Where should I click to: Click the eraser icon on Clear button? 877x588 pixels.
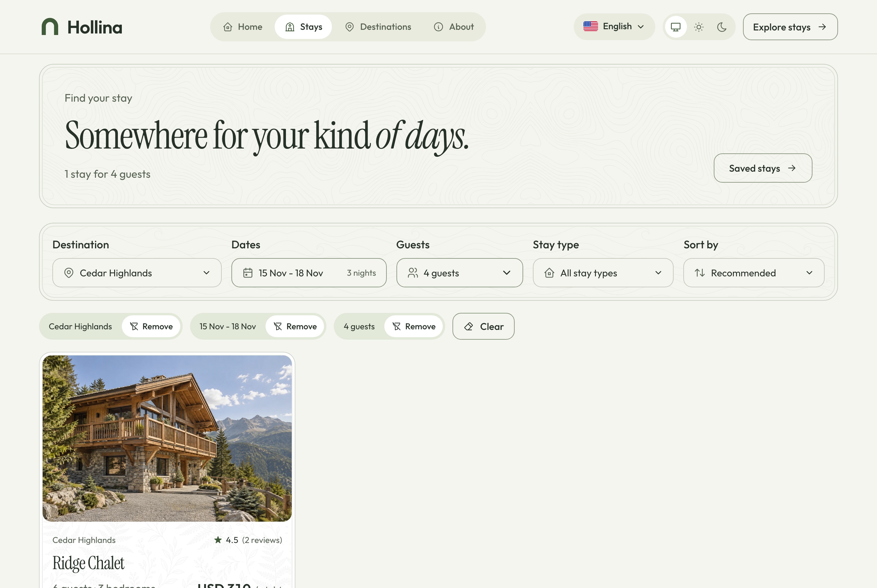[469, 327]
